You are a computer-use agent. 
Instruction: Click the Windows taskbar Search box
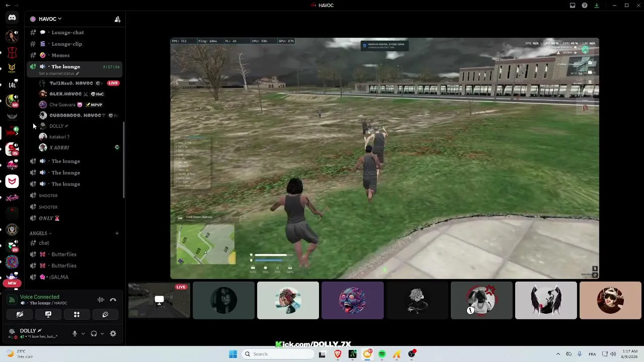click(x=277, y=354)
